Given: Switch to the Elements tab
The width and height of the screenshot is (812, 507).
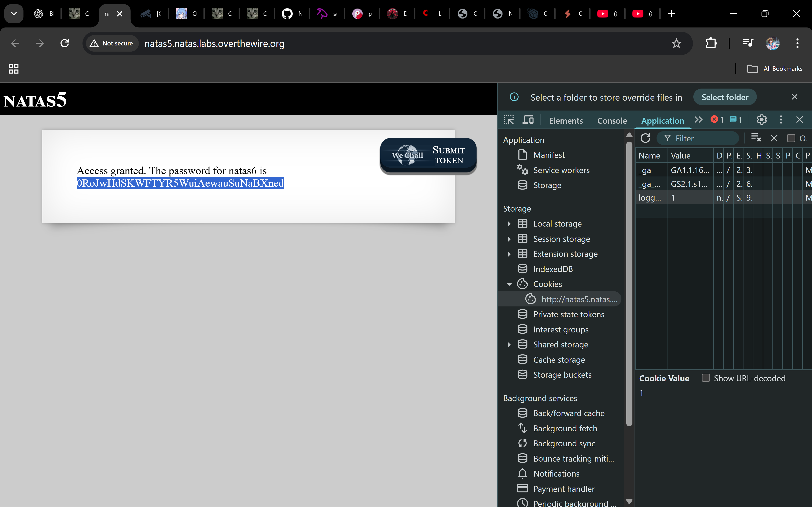Looking at the screenshot, I should coord(566,120).
